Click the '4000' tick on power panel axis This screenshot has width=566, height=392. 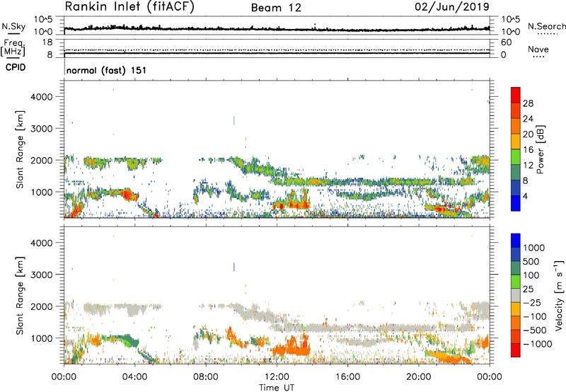[x=42, y=97]
